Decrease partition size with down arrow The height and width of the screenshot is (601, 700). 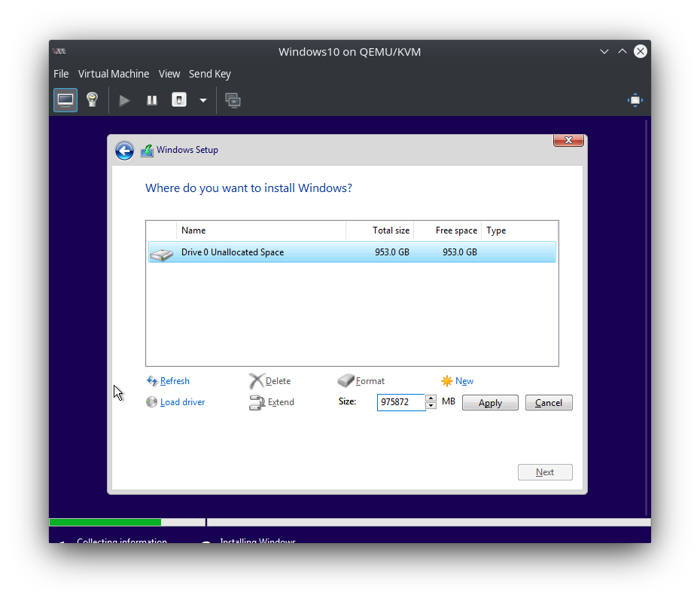tap(431, 406)
